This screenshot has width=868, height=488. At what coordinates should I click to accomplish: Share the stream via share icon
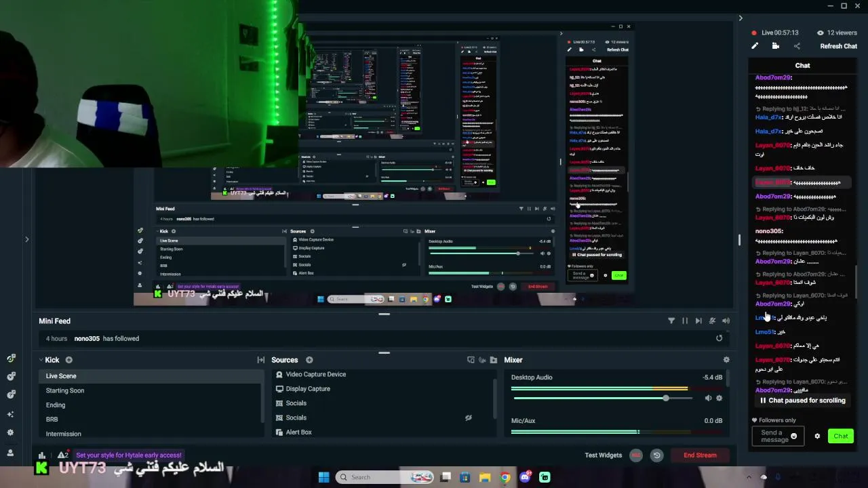point(797,46)
